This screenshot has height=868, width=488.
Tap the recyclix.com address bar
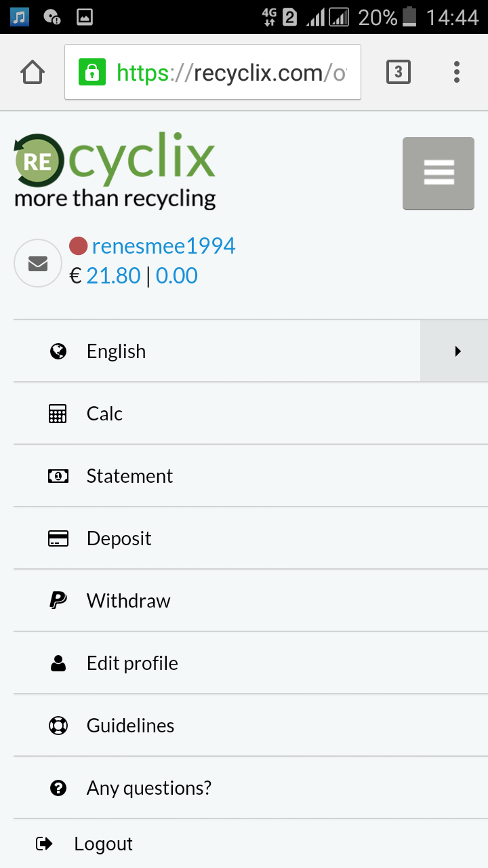(230, 72)
